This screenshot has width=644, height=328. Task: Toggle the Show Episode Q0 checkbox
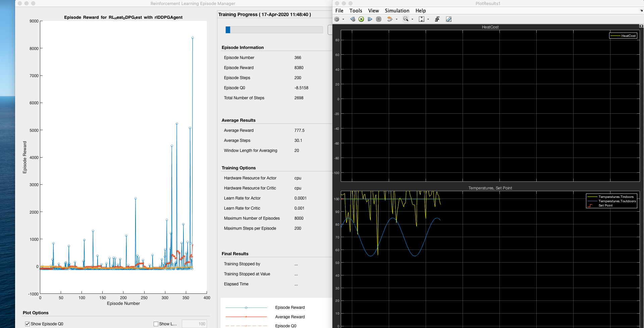pos(28,324)
